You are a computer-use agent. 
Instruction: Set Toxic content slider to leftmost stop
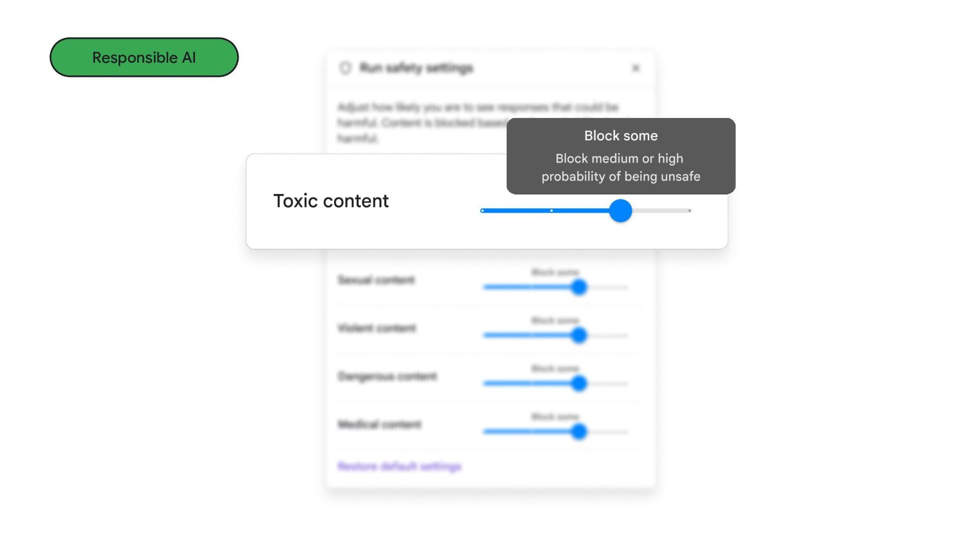click(x=482, y=211)
